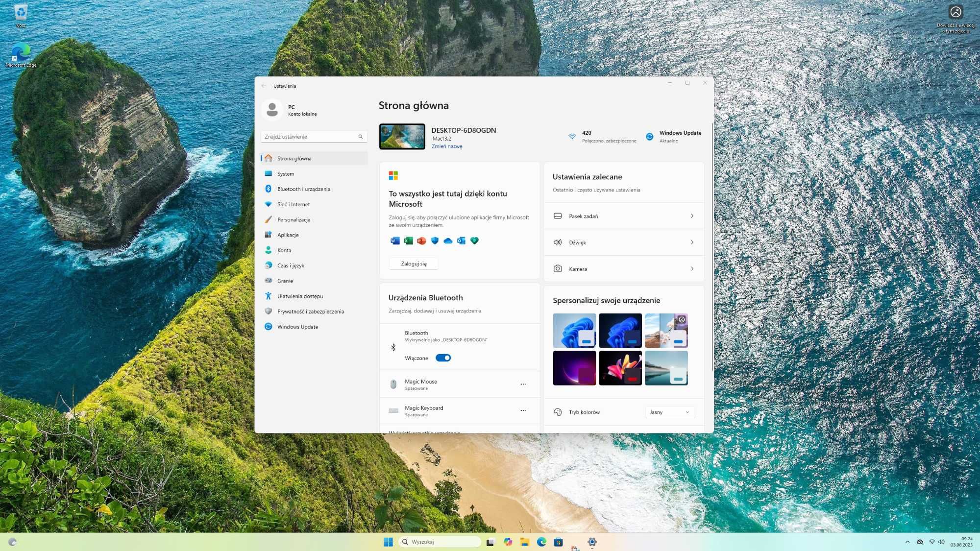Click the Magic Keyboard device row
Screen dimensions: 980x551
[460, 411]
